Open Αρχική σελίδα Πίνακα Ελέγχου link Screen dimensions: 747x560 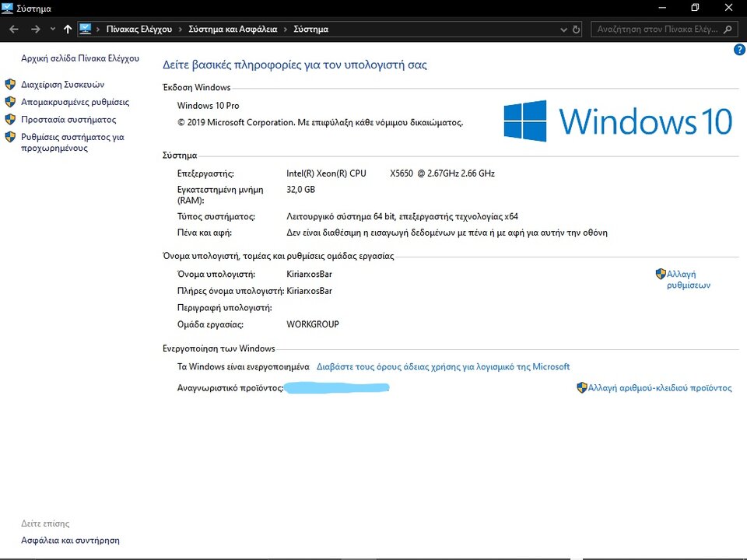80,58
